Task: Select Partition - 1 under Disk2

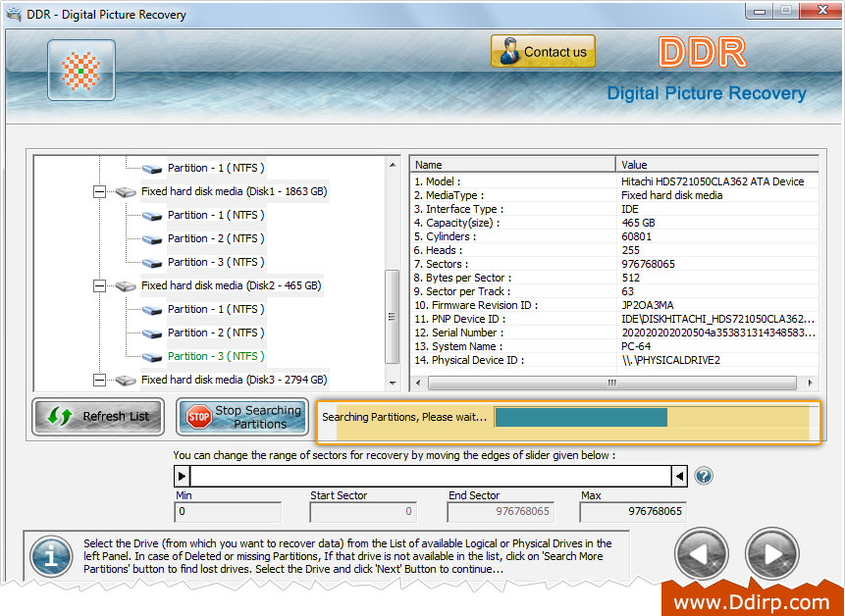Action: 216,309
